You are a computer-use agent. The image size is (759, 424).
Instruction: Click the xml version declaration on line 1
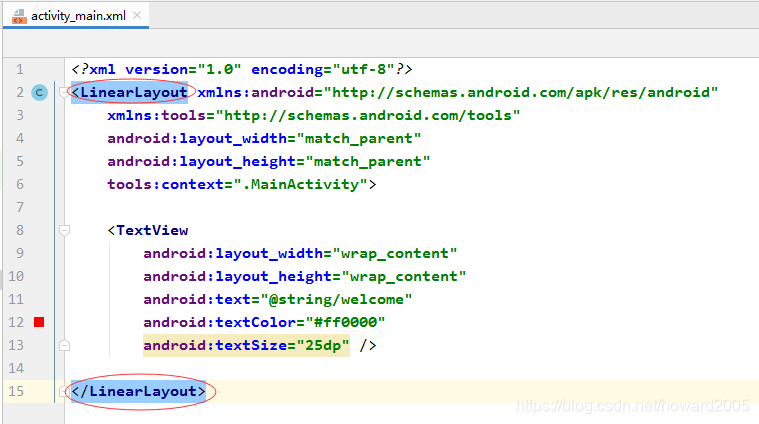(x=242, y=70)
